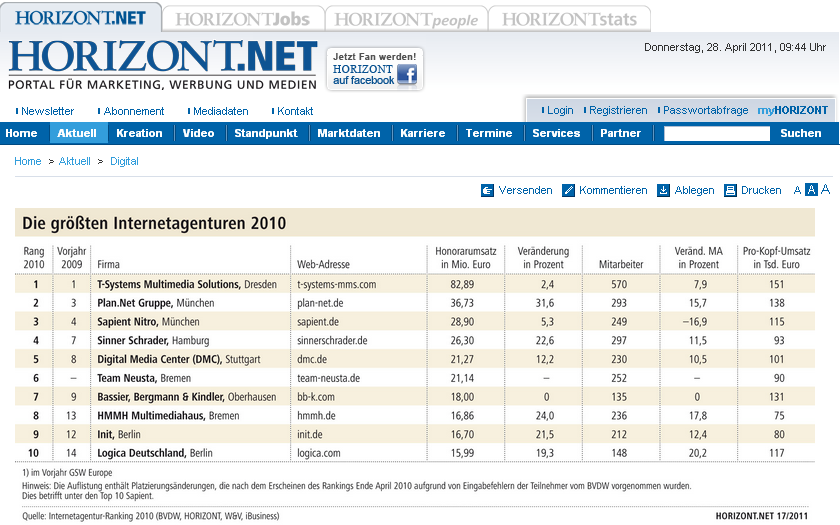The height and width of the screenshot is (525, 840).
Task: Click the Versenden envelope icon
Action: point(487,190)
